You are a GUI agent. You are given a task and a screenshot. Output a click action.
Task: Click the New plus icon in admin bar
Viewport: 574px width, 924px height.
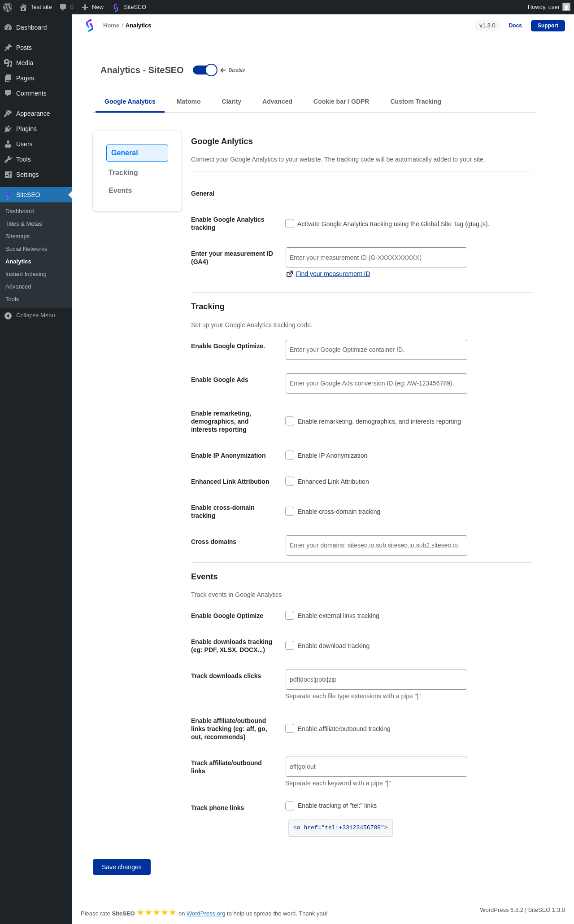tap(85, 7)
